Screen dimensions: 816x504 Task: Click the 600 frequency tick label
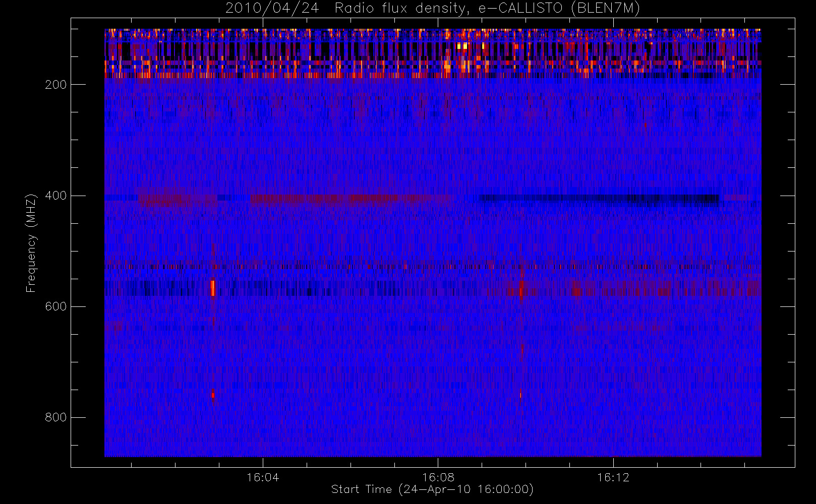[x=56, y=306]
